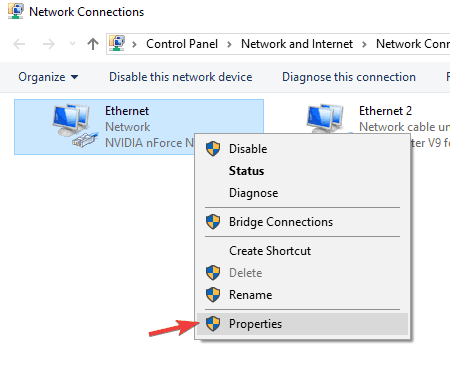Click the shield icon beside Bridge Connections
Viewport: 450px width, 391px height.
point(213,222)
